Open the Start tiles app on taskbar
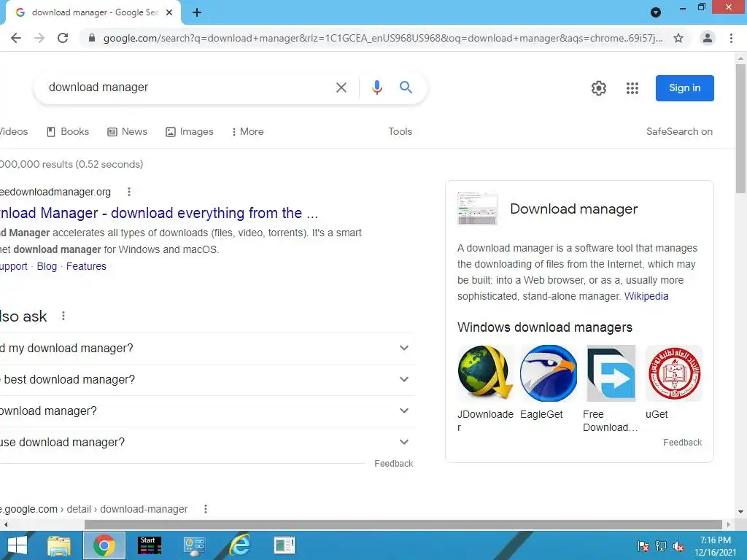The width and height of the screenshot is (747, 560). [x=149, y=545]
